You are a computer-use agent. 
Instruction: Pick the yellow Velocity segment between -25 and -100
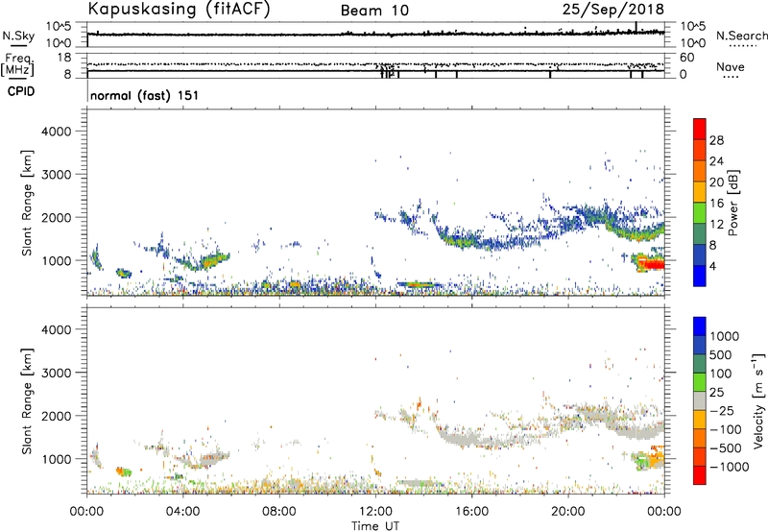(x=700, y=420)
